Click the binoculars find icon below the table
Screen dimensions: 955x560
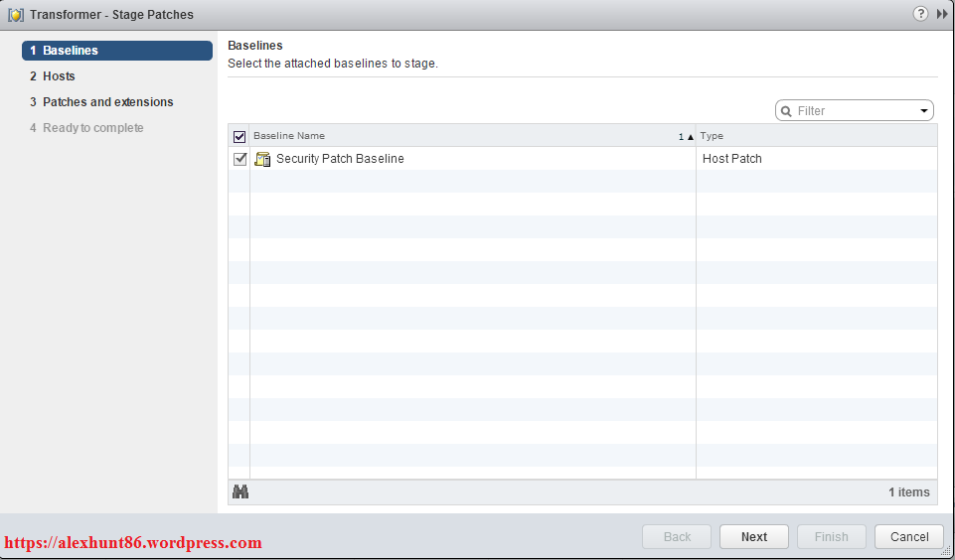click(x=239, y=491)
